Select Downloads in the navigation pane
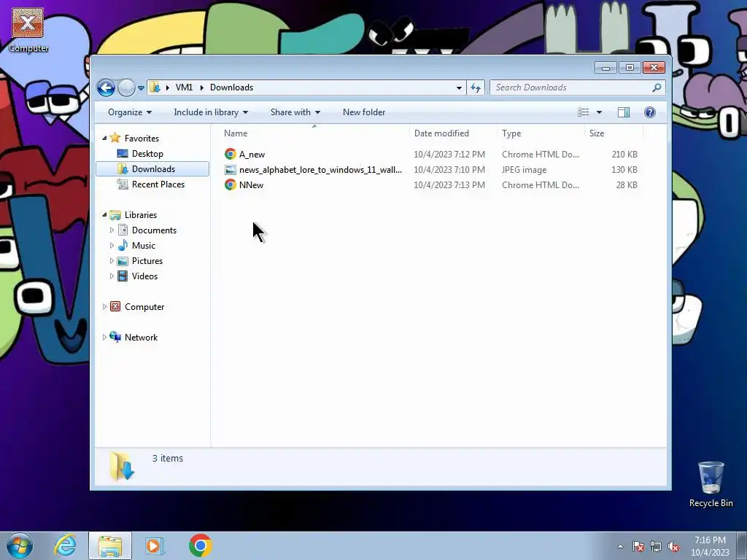Viewport: 747px width, 560px height. click(152, 169)
